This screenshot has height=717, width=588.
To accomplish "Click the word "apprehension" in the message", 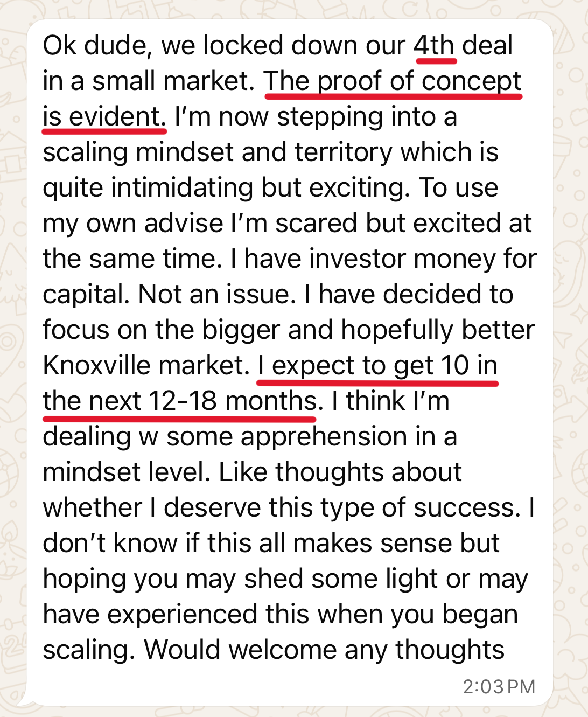I will (x=324, y=437).
